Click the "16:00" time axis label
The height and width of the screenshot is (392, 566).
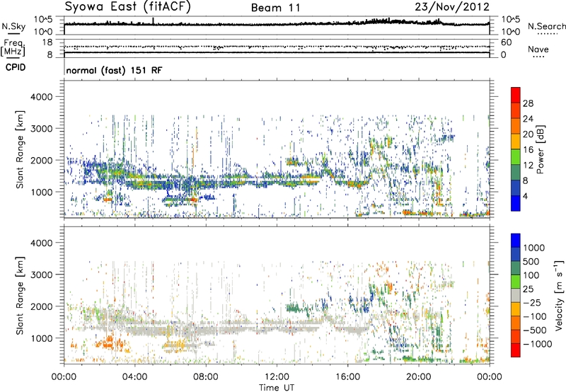[x=347, y=377]
